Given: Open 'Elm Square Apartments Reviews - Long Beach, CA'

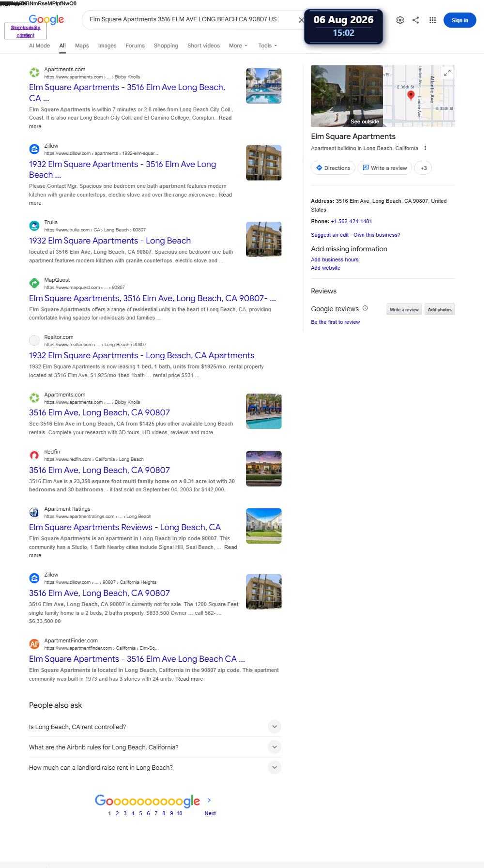Looking at the screenshot, I should point(125,527).
